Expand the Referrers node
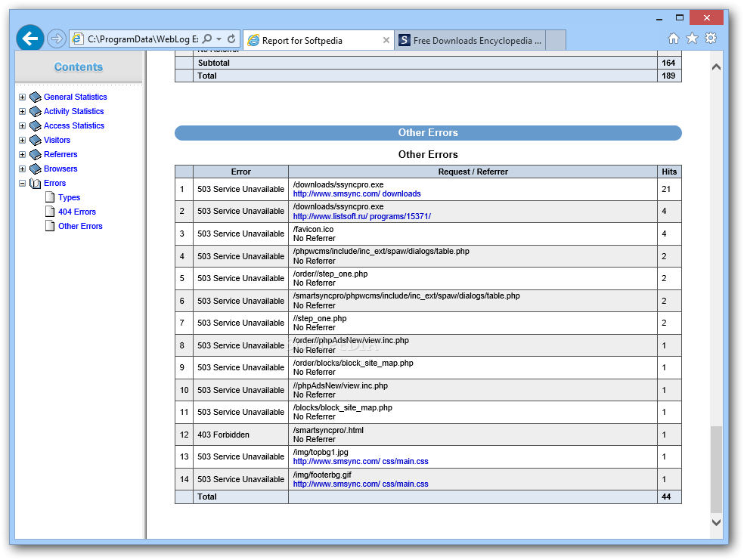744x560 pixels. [x=22, y=155]
